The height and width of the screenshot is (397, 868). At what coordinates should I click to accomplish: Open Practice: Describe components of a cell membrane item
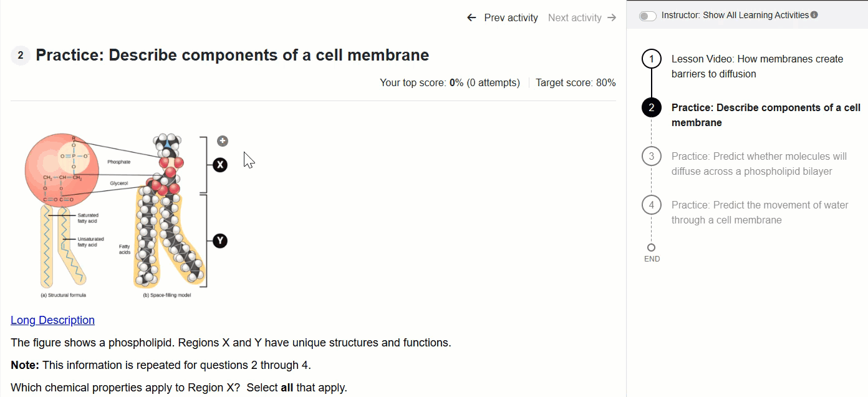point(766,115)
